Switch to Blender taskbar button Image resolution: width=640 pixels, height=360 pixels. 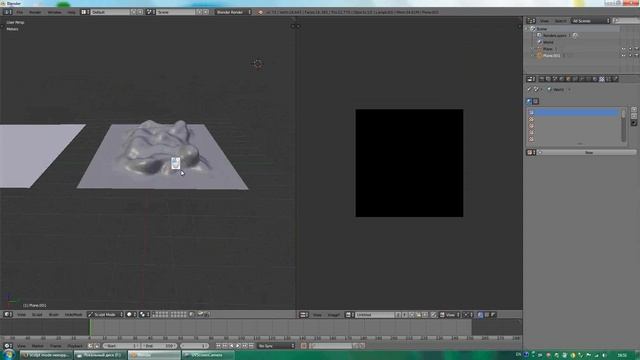(x=154, y=355)
